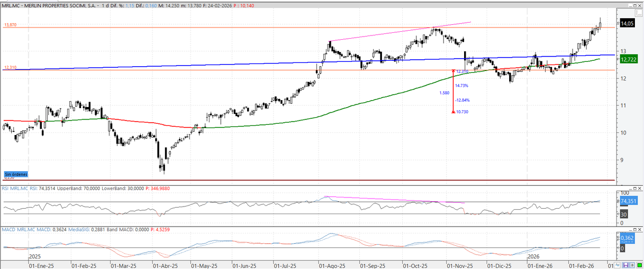
Task: Click the 0,362 MACD value tag
Action: pos(627,238)
